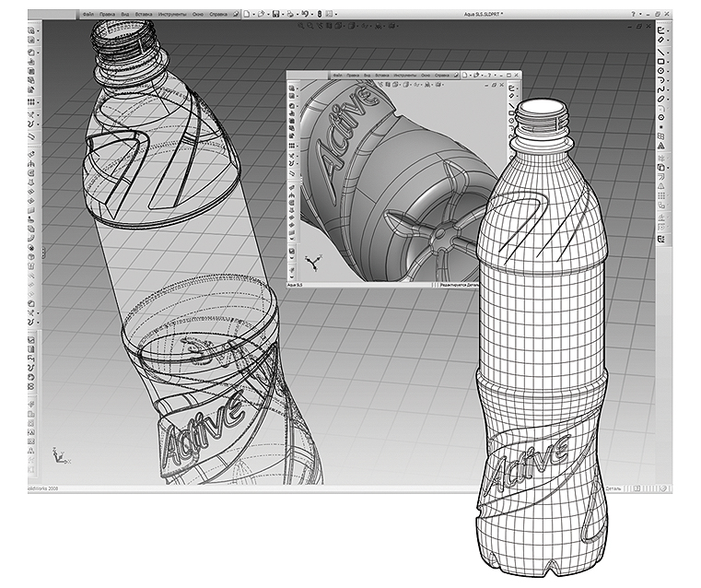Select the Spline sketch tool
The image size is (701, 588).
coord(660,89)
